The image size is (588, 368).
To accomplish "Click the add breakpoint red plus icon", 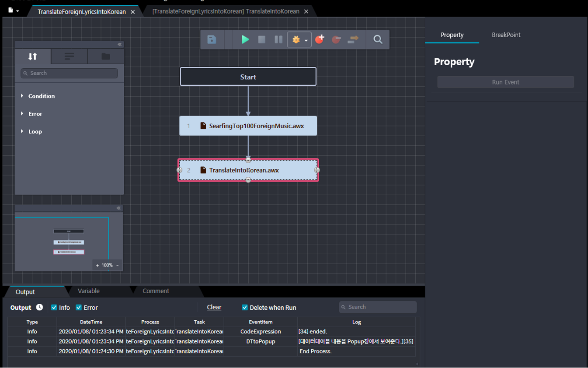I will click(x=320, y=39).
